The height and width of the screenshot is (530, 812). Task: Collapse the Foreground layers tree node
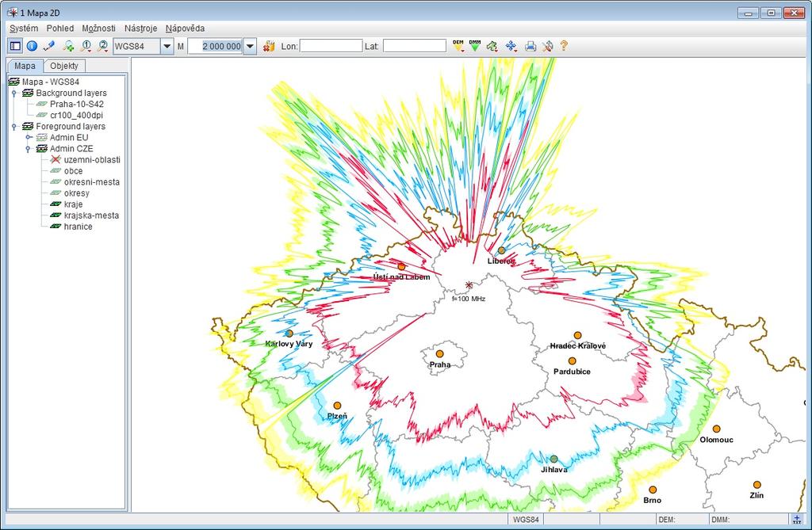coord(14,126)
